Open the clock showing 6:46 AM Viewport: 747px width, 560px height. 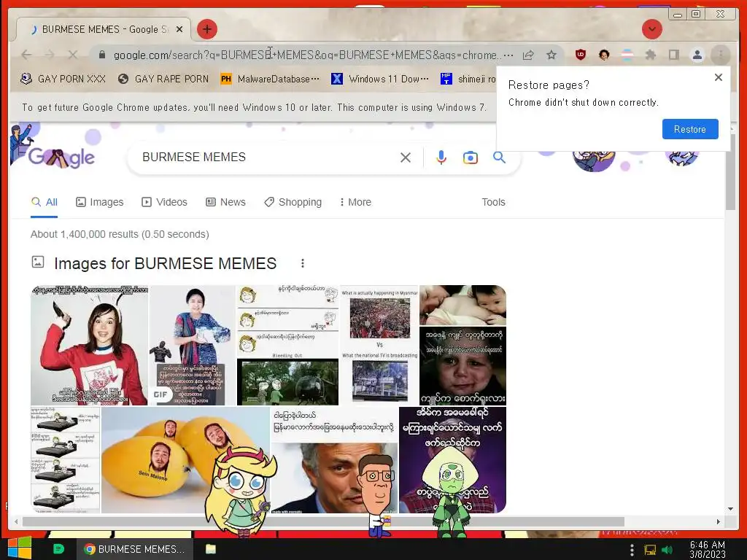coord(708,549)
